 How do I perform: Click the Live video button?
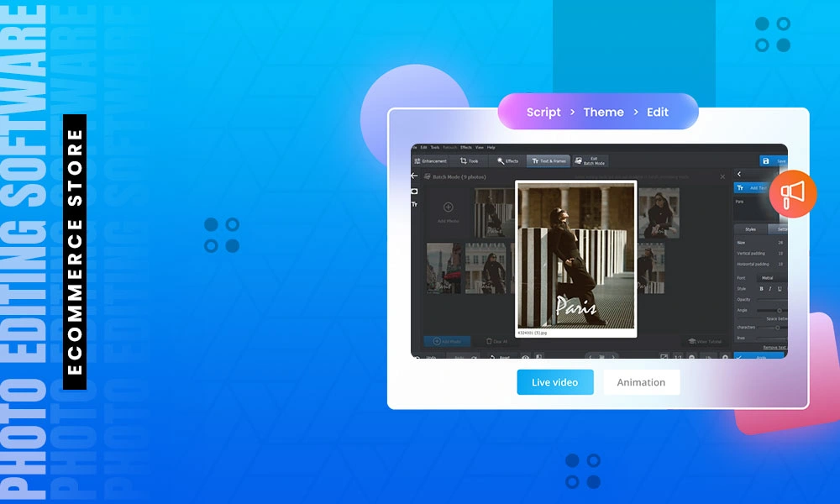pos(555,382)
